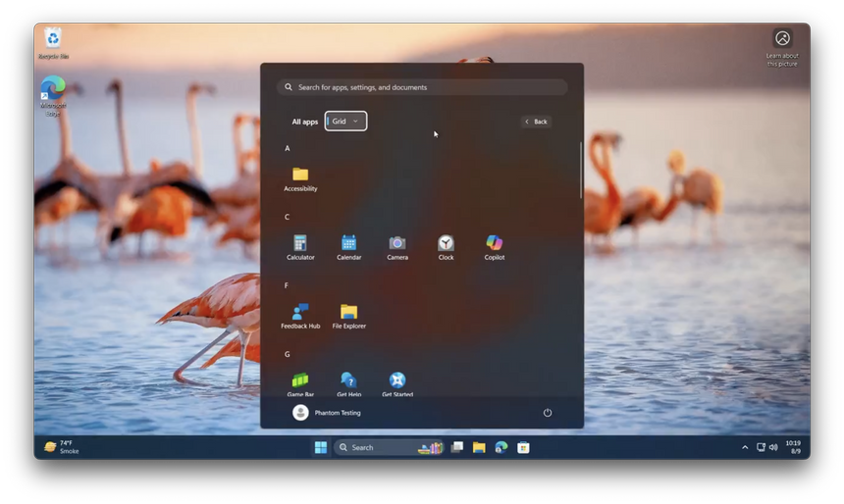Viewport: 844px width, 504px height.
Task: Launch Copilot from All apps
Action: pos(494,247)
